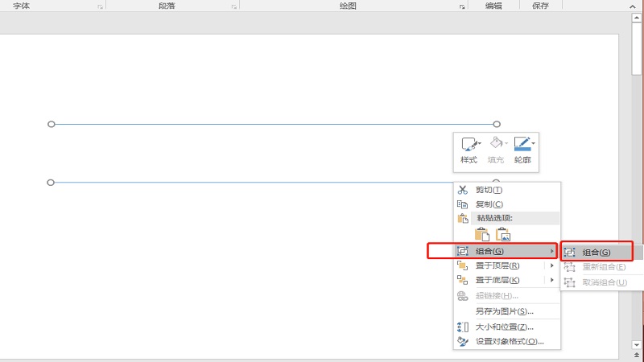Click the left endpoint handle of upper line
Image resolution: width=644 pixels, height=362 pixels.
point(52,125)
